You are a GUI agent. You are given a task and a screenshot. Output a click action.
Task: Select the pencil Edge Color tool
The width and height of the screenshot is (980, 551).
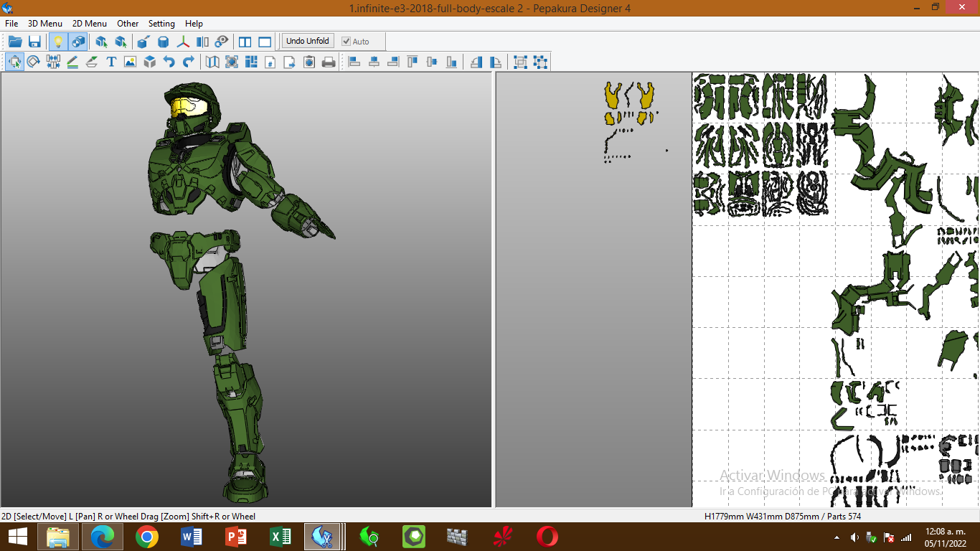click(x=72, y=62)
